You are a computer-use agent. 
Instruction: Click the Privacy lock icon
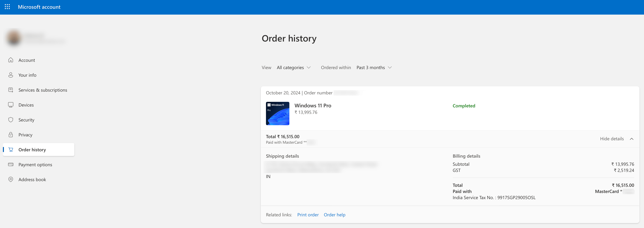[11, 135]
